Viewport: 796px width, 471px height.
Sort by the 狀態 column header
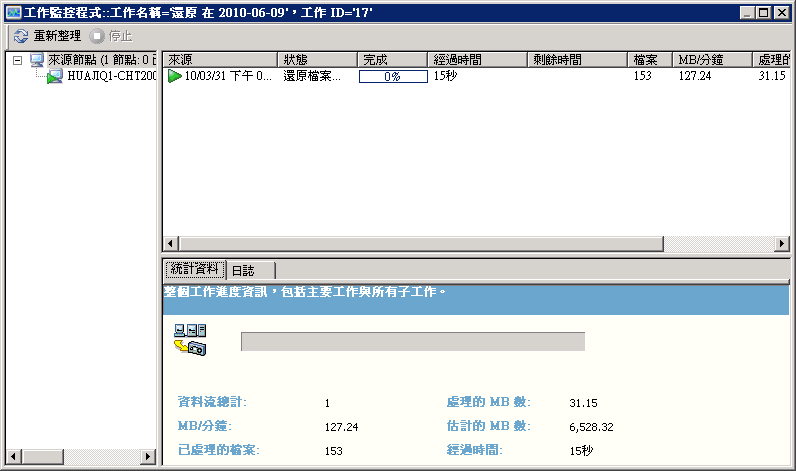point(317,60)
